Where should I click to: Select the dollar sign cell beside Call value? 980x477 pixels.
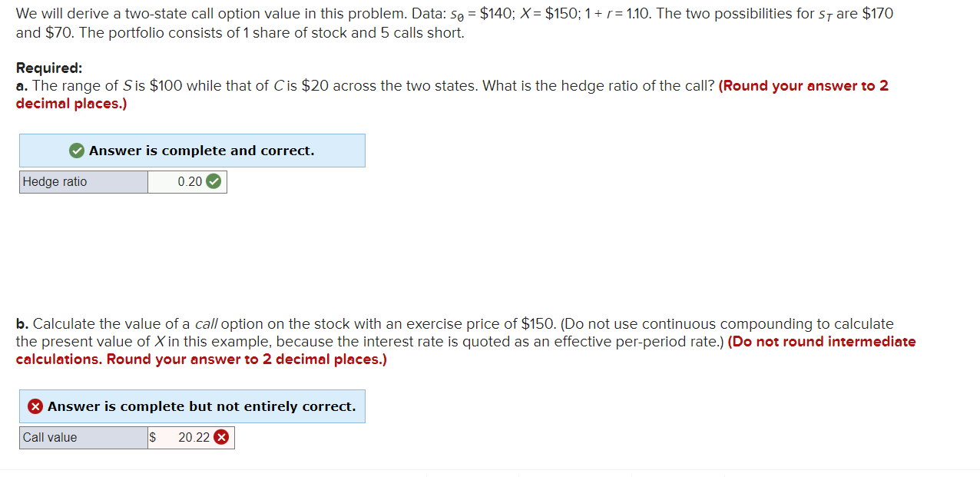[x=153, y=437]
